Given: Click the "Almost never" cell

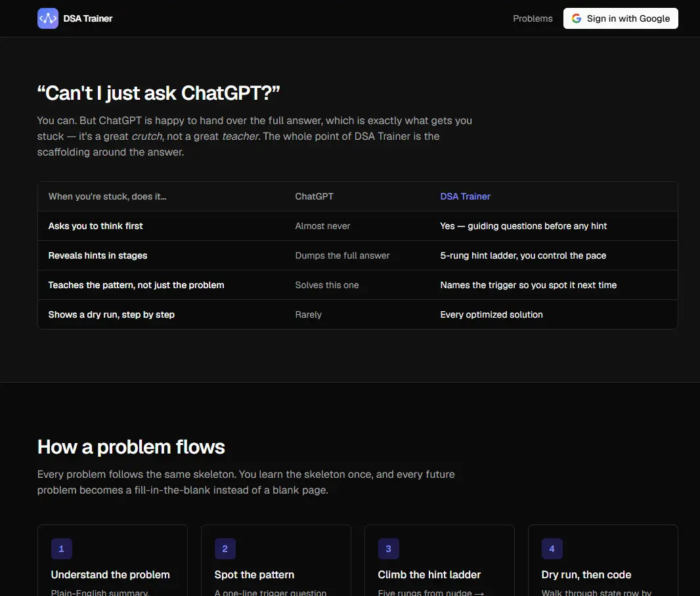Looking at the screenshot, I should pyautogui.click(x=322, y=226).
